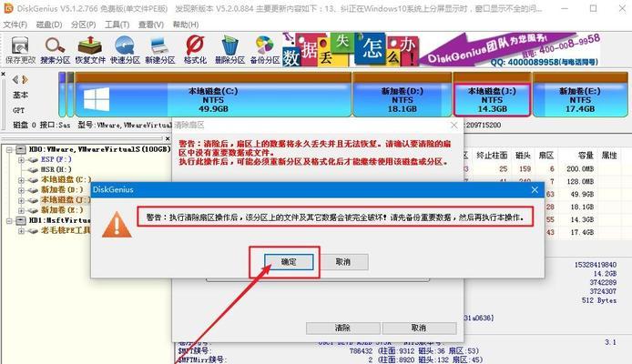Click the DiskGenius app logo in title bar
The height and width of the screenshot is (364, 632).
8,8
